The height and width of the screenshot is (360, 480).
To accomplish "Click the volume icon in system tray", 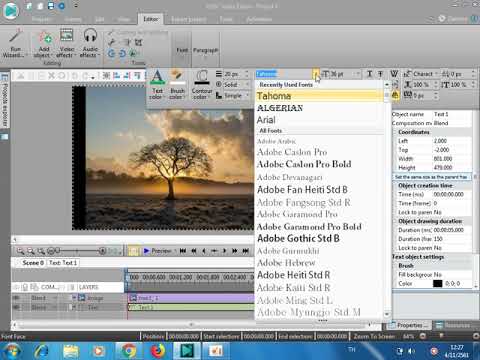I will click(x=412, y=351).
